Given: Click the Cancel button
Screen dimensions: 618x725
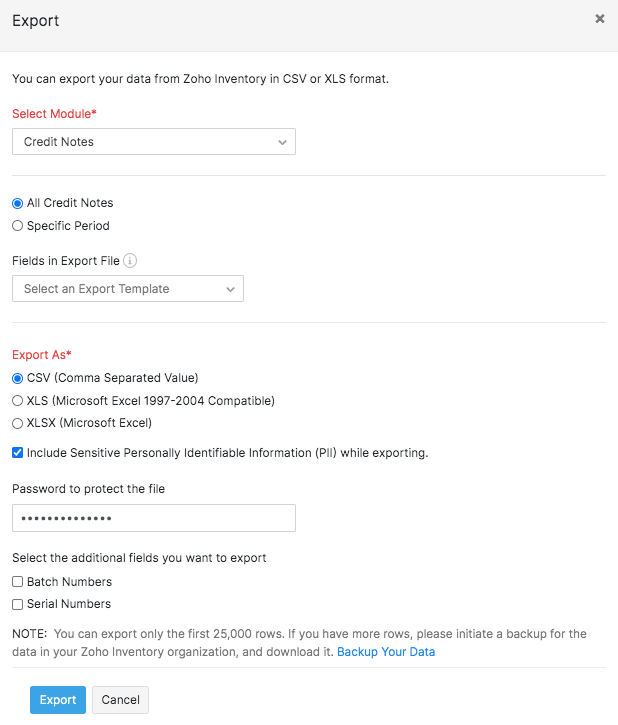Looking at the screenshot, I should (x=120, y=700).
